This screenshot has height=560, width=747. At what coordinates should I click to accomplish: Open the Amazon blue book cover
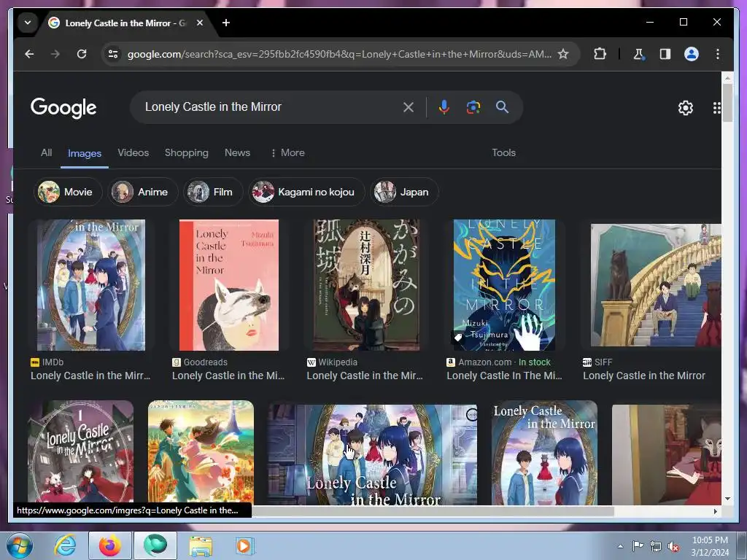pyautogui.click(x=504, y=285)
